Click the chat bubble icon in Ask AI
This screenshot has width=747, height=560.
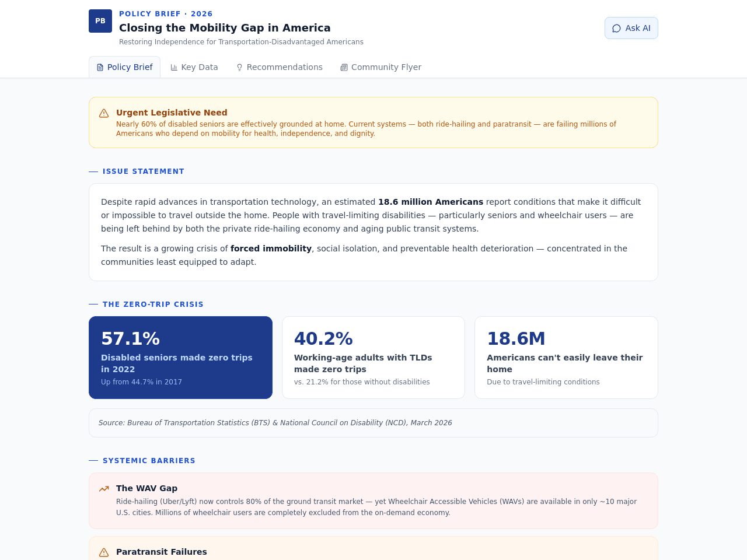tap(616, 28)
